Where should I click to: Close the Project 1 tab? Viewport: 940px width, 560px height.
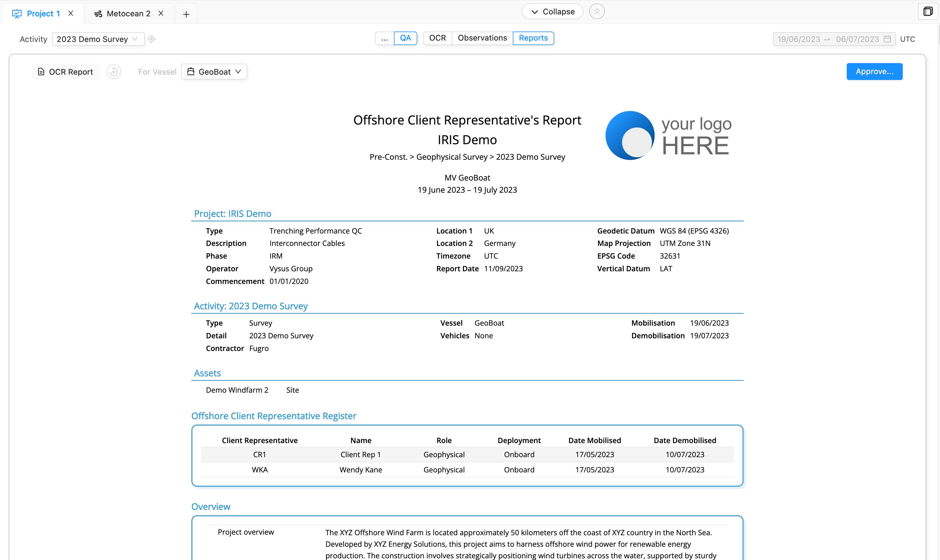click(70, 14)
